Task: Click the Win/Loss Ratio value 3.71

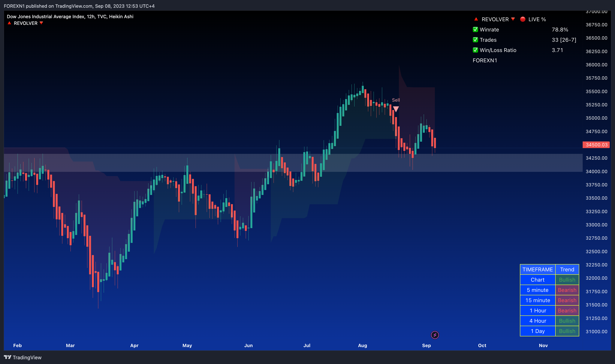Action: [x=557, y=50]
